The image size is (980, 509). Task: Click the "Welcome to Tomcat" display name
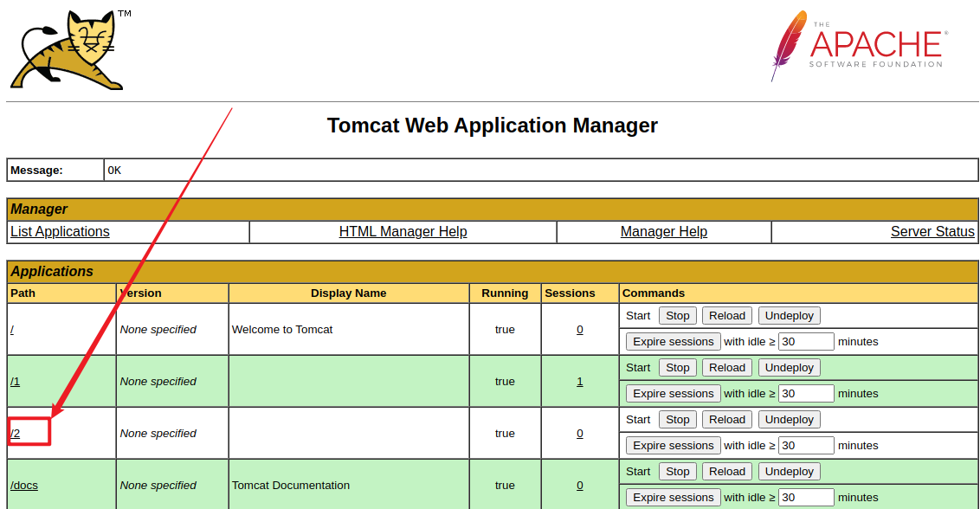point(282,330)
